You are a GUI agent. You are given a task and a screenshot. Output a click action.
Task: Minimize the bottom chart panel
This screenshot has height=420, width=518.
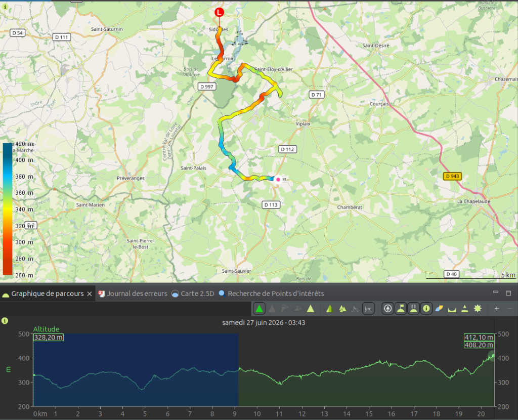[x=496, y=292]
